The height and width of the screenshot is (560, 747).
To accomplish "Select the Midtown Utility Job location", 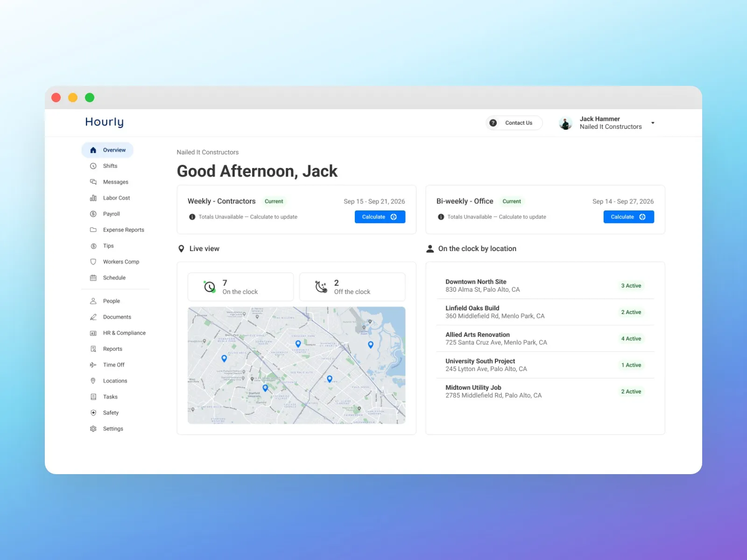I will coord(545,392).
